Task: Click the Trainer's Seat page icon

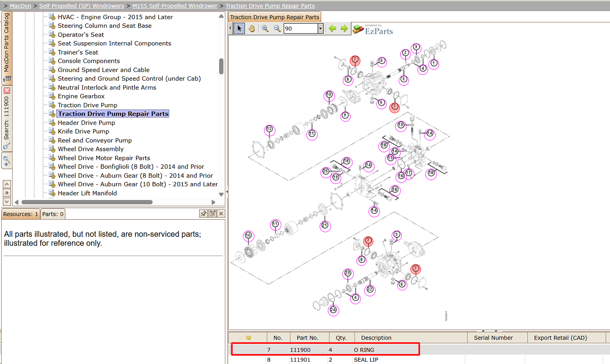Action: 52,52
